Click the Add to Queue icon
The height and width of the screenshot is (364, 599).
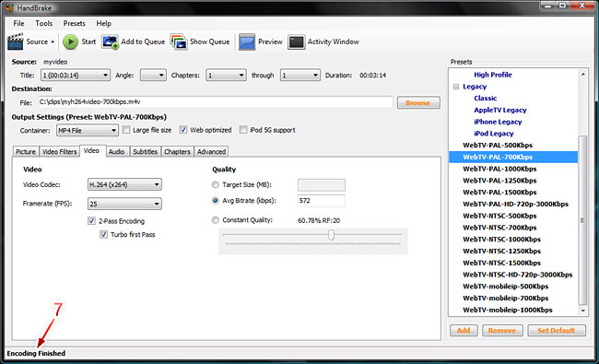pos(110,42)
